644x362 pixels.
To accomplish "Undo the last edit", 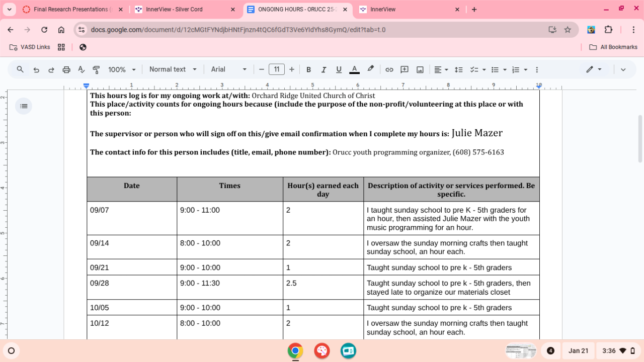I will pos(36,69).
